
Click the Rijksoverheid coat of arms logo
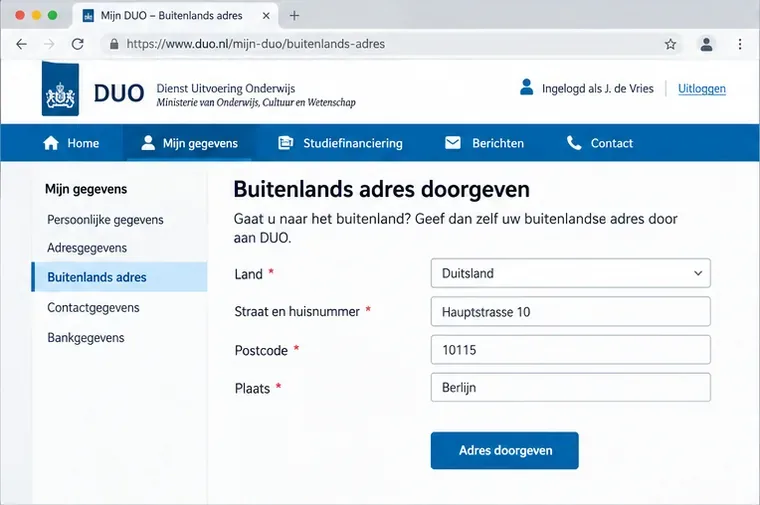click(x=60, y=89)
